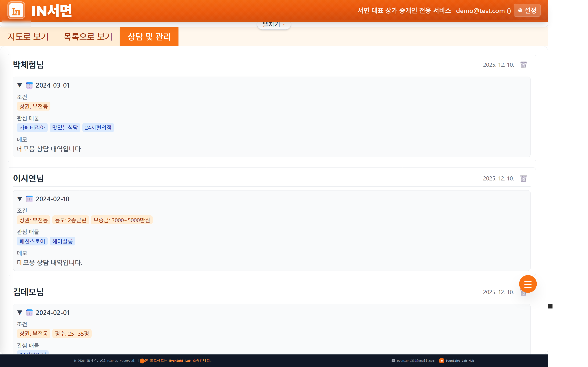588x367 pixels.
Task: Click calendar icon next to 2024-02-01
Action: click(x=29, y=313)
